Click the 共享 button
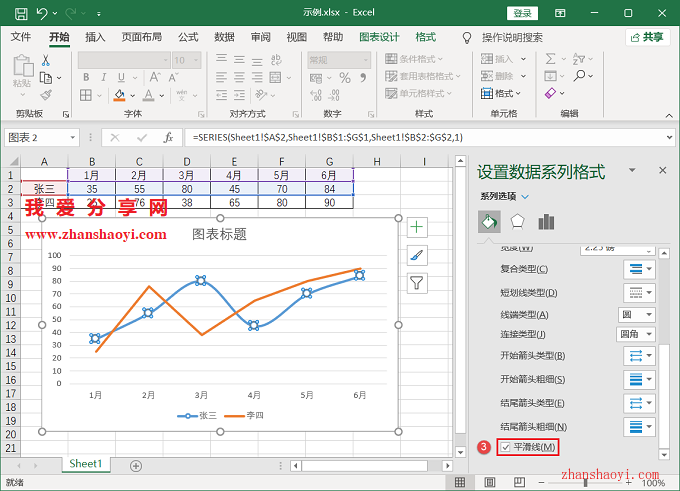 [x=647, y=37]
